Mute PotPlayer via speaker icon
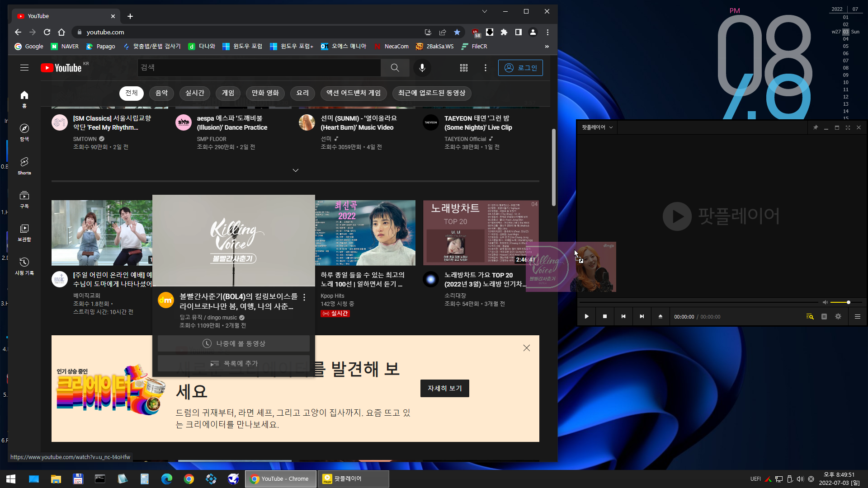The height and width of the screenshot is (488, 868). pyautogui.click(x=825, y=302)
